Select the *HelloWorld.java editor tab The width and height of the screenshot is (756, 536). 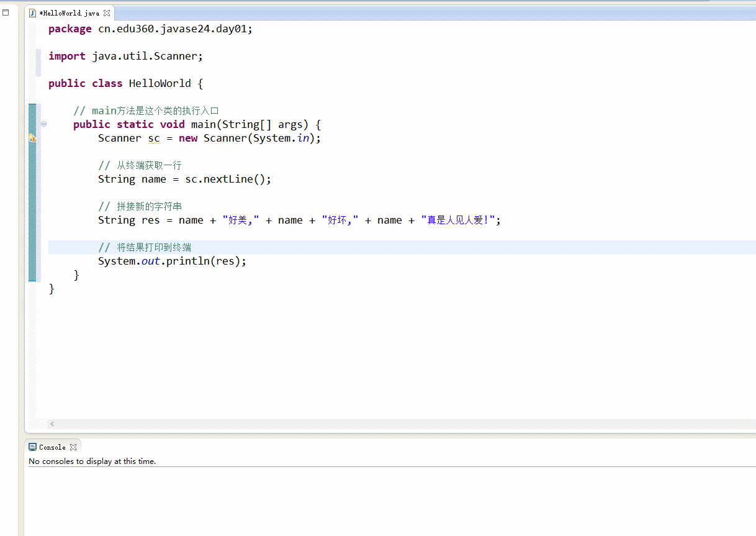point(70,12)
